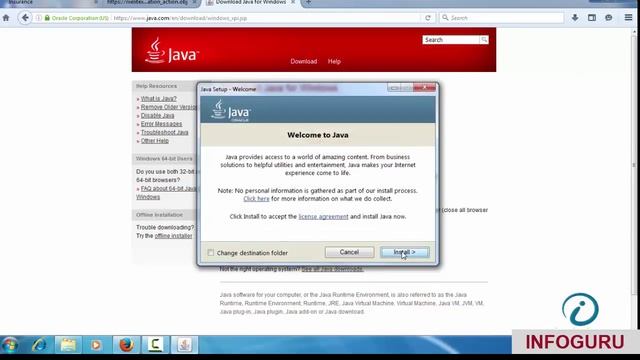The height and width of the screenshot is (360, 640).
Task: Open Disable Java link
Action: [x=157, y=116]
